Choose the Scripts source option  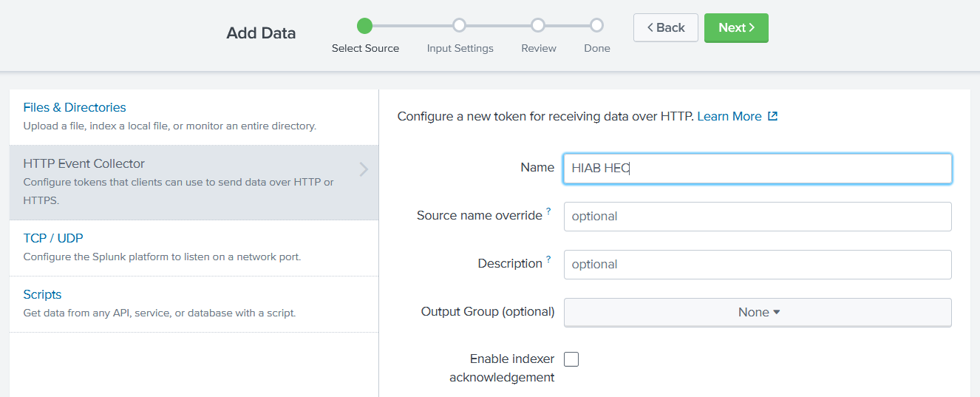42,294
